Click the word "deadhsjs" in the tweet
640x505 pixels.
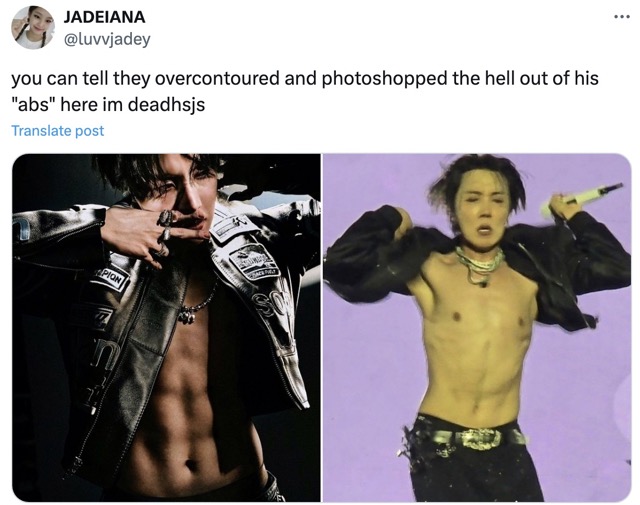[166, 105]
